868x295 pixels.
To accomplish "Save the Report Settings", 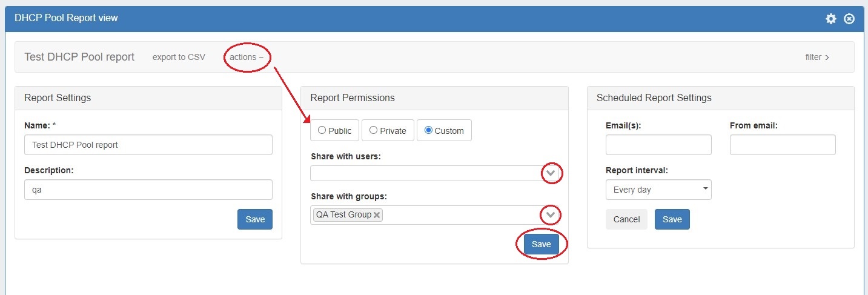I will click(x=255, y=219).
